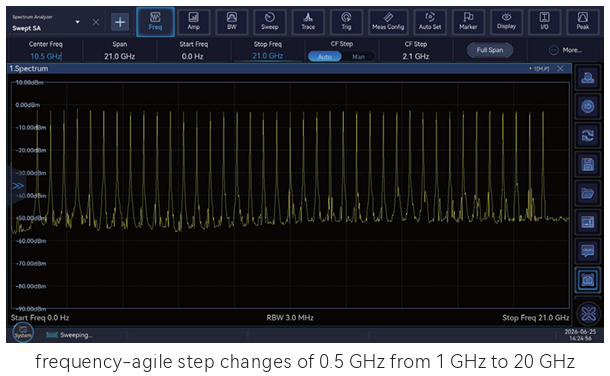
Task: Close the Swept SA measurement with X
Action: (96, 22)
